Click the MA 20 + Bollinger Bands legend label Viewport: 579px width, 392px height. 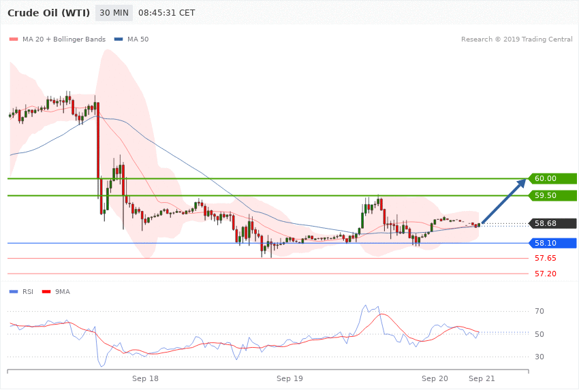coord(64,39)
